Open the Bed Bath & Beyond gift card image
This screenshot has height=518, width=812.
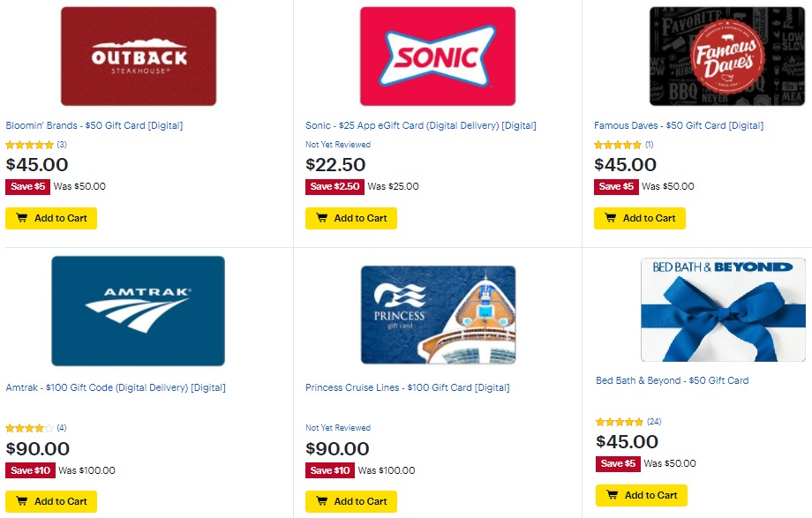(x=725, y=308)
